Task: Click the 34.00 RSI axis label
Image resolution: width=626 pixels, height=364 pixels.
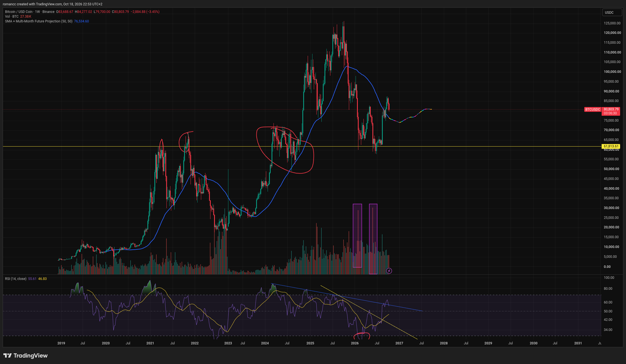Action: (608, 330)
